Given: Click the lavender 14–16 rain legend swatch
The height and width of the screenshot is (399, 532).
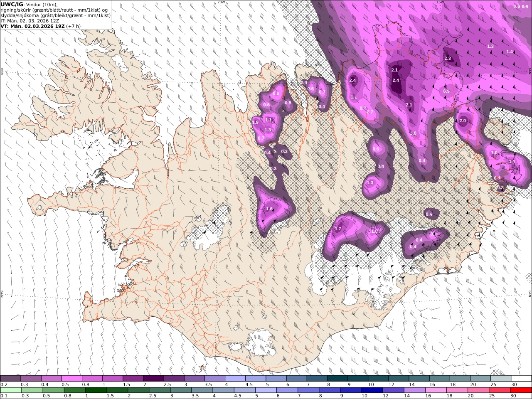Looking at the screenshot, I should click(x=415, y=390).
